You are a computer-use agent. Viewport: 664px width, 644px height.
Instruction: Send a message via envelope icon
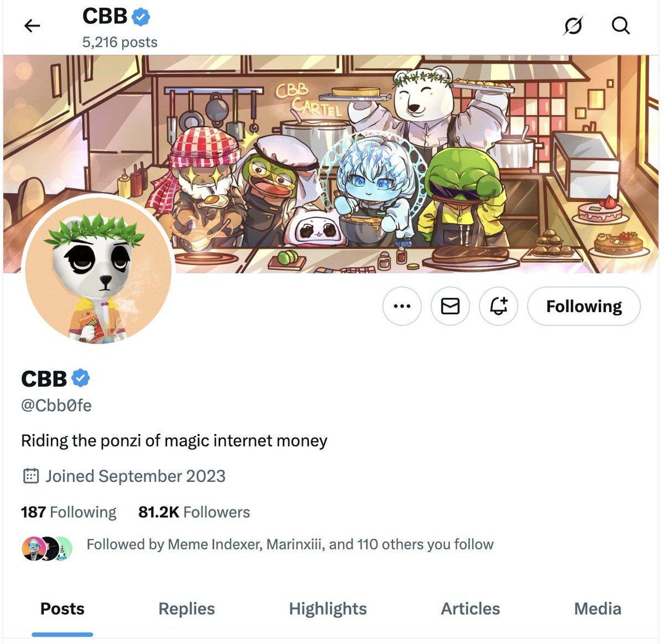pyautogui.click(x=450, y=306)
